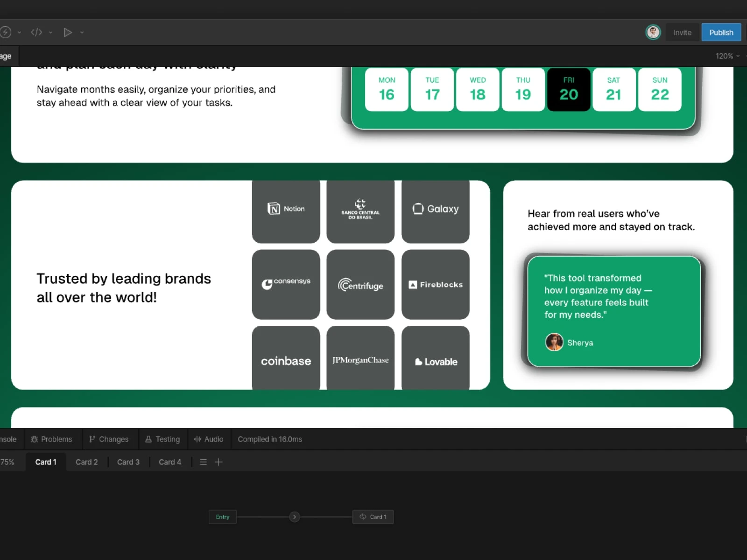Expand the dropdown next to the code icon
The width and height of the screenshot is (747, 560).
(x=51, y=33)
